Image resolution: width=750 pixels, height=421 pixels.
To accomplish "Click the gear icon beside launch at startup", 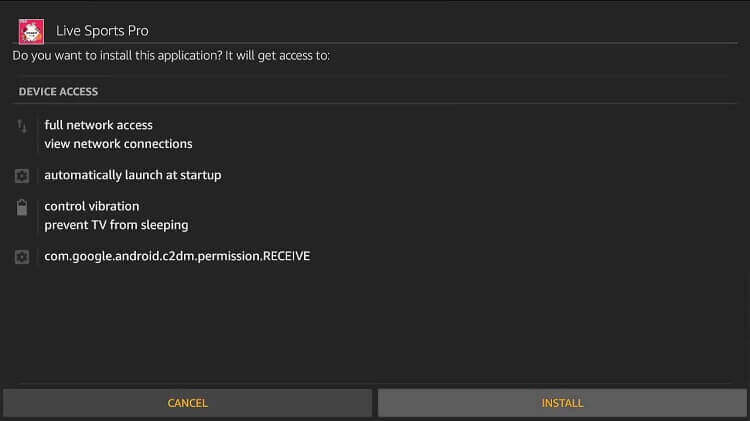I will pyautogui.click(x=22, y=176).
